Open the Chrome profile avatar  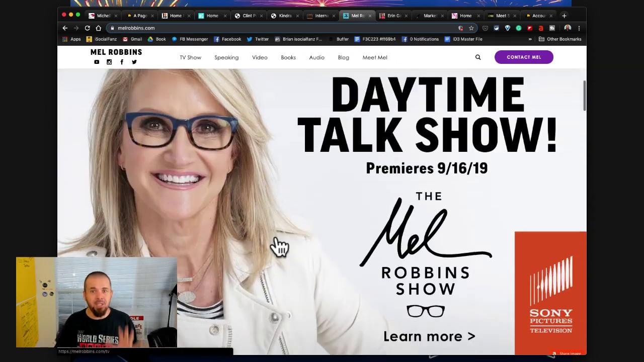tap(568, 28)
